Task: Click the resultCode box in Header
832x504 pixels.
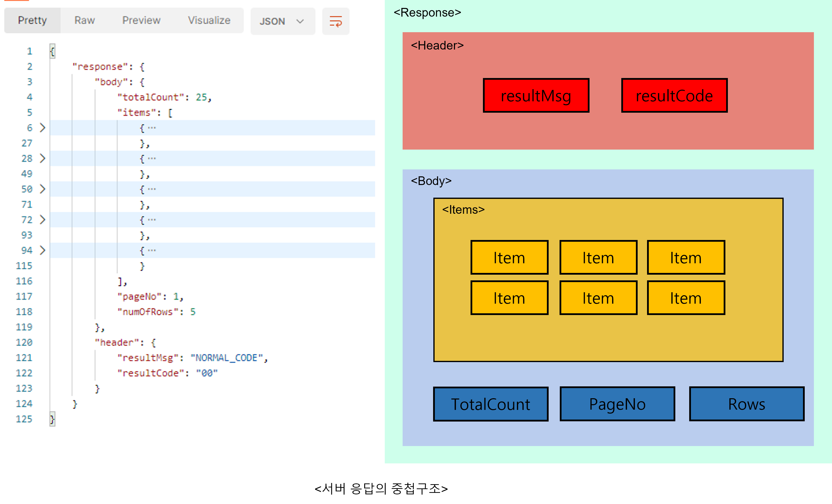Action: tap(674, 95)
